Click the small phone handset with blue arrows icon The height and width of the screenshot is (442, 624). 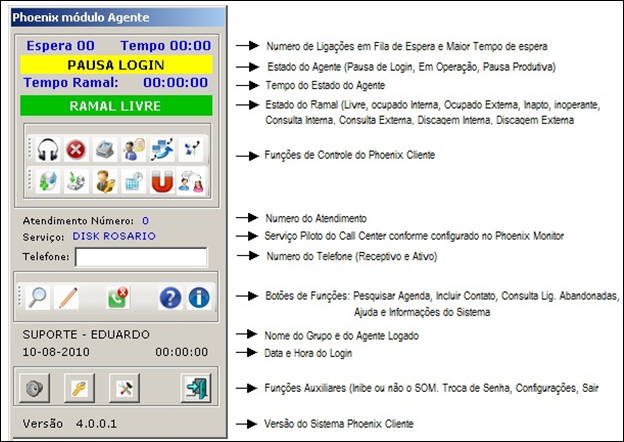click(x=192, y=150)
